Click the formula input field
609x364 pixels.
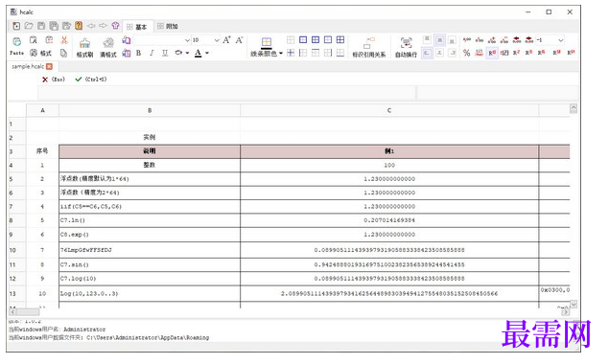tap(227, 93)
